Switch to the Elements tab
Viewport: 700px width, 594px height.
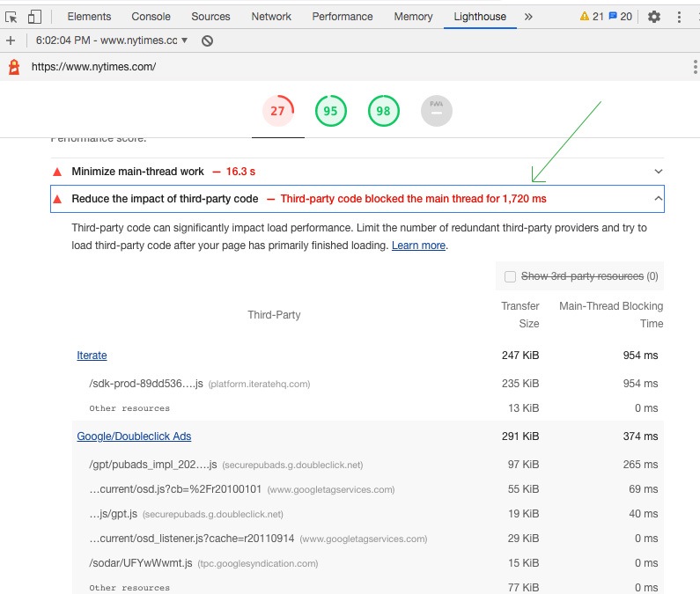89,17
